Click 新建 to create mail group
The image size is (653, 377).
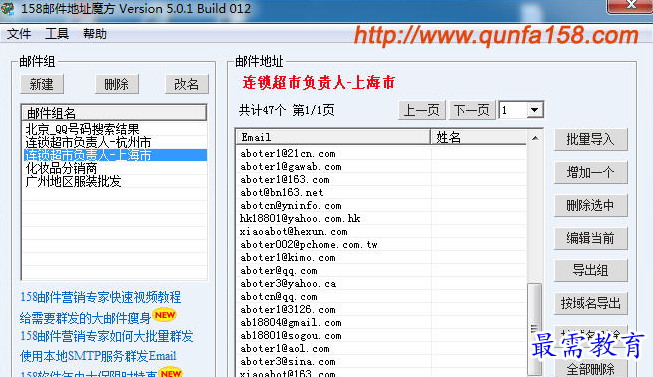(42, 85)
